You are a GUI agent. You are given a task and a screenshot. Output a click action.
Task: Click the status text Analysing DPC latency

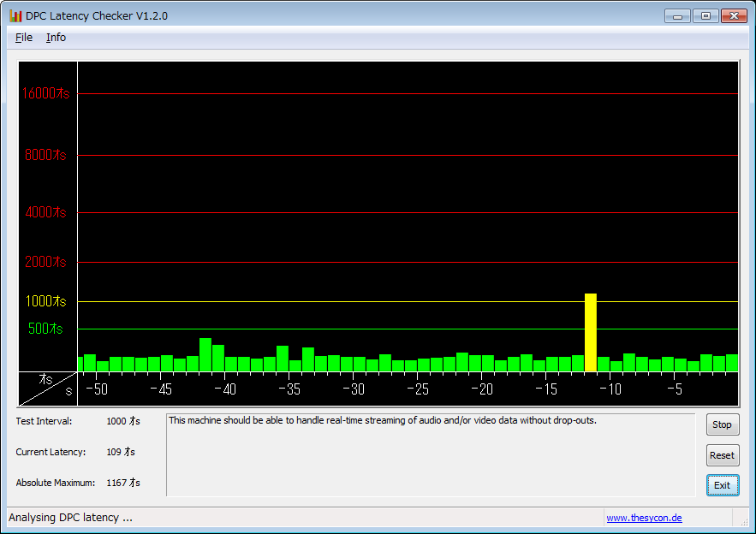click(x=70, y=518)
